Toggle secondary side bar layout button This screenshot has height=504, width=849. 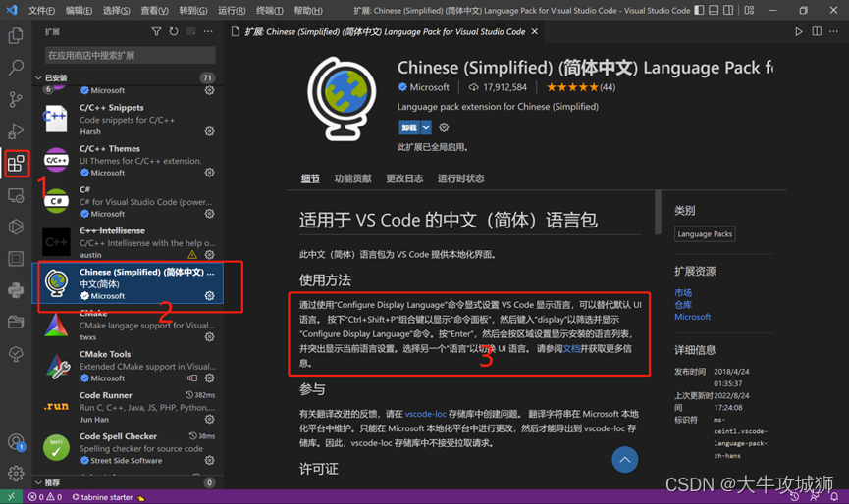click(x=728, y=10)
